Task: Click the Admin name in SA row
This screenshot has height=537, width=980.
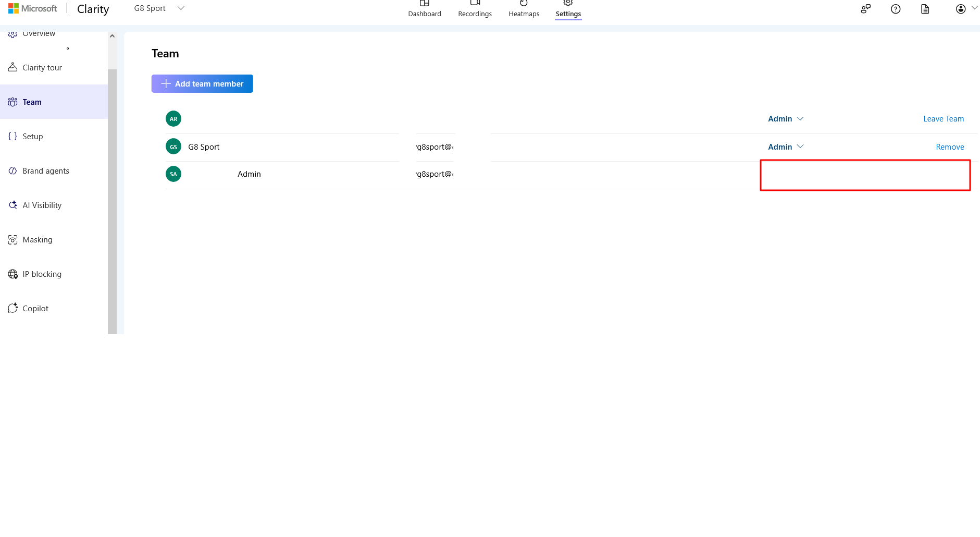Action: pyautogui.click(x=249, y=174)
